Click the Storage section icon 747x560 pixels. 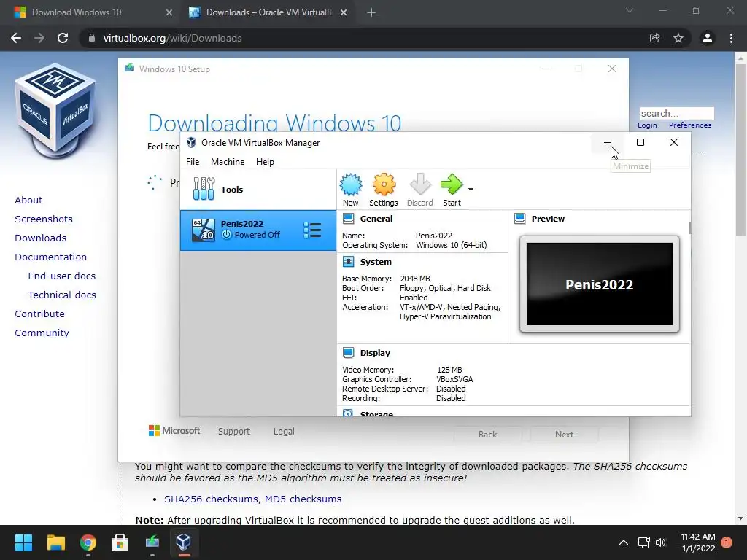tap(348, 413)
